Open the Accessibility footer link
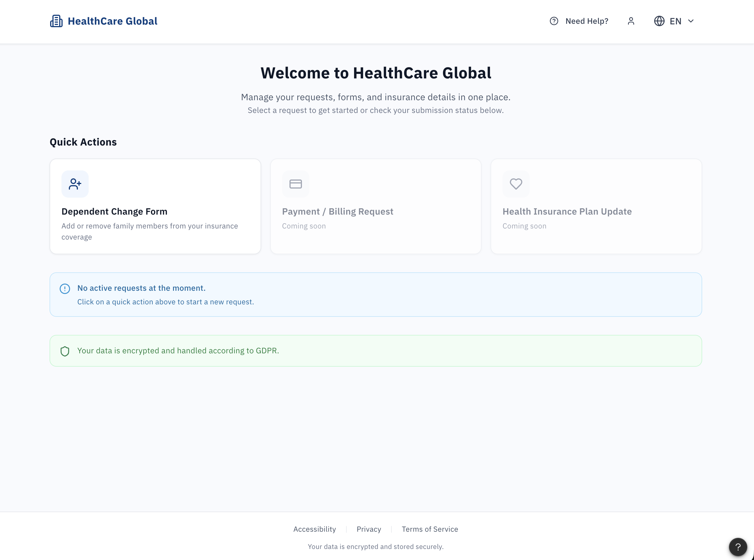This screenshot has width=754, height=560. click(x=314, y=529)
